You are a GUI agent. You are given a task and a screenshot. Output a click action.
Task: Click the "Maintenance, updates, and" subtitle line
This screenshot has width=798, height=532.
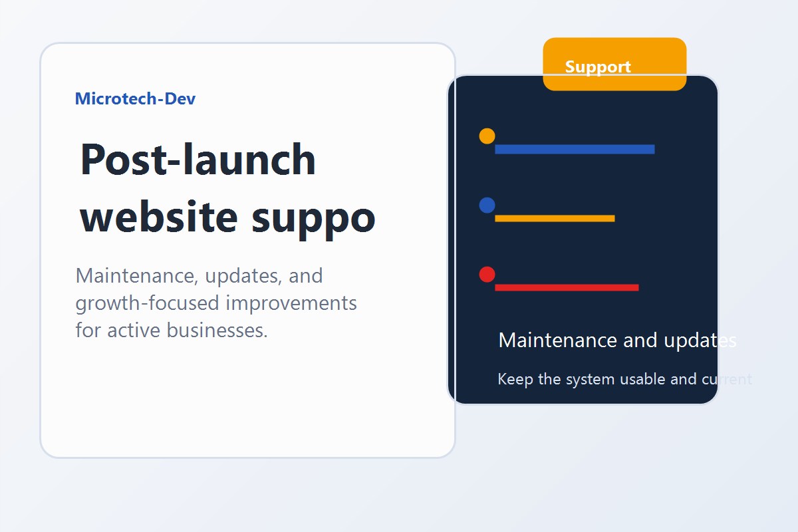(x=199, y=275)
